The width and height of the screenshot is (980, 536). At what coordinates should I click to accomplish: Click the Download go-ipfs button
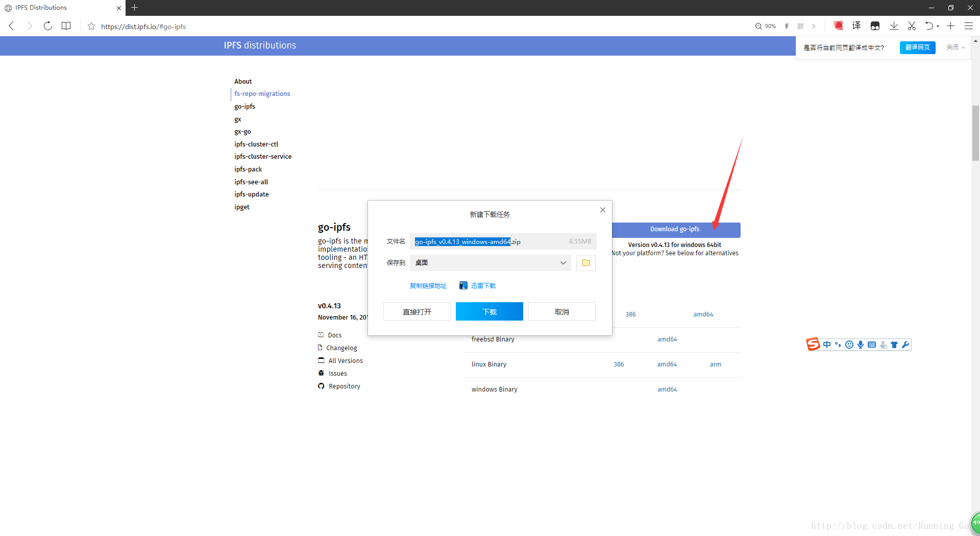[x=675, y=230]
